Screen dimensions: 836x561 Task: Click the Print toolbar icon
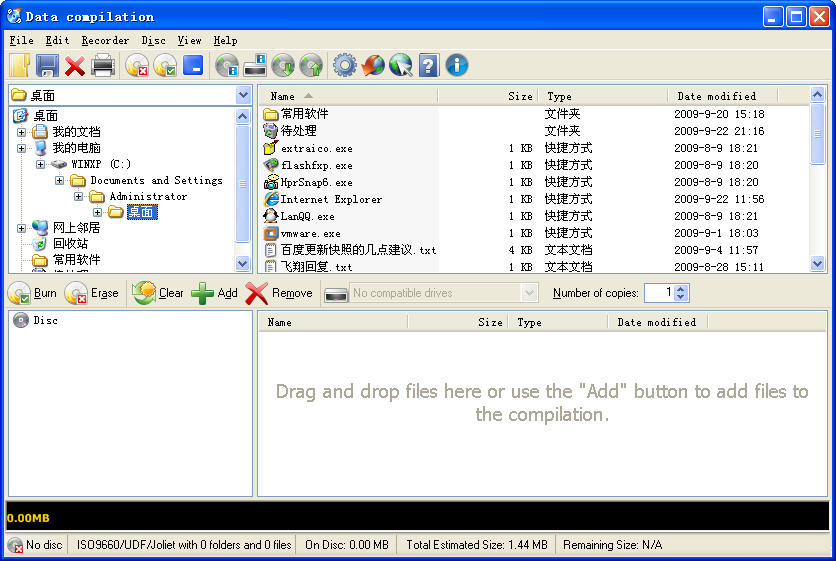click(103, 66)
